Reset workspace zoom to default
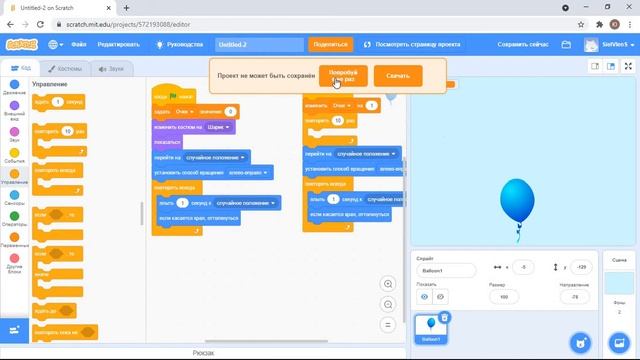Image resolution: width=640 pixels, height=360 pixels. 388,325
